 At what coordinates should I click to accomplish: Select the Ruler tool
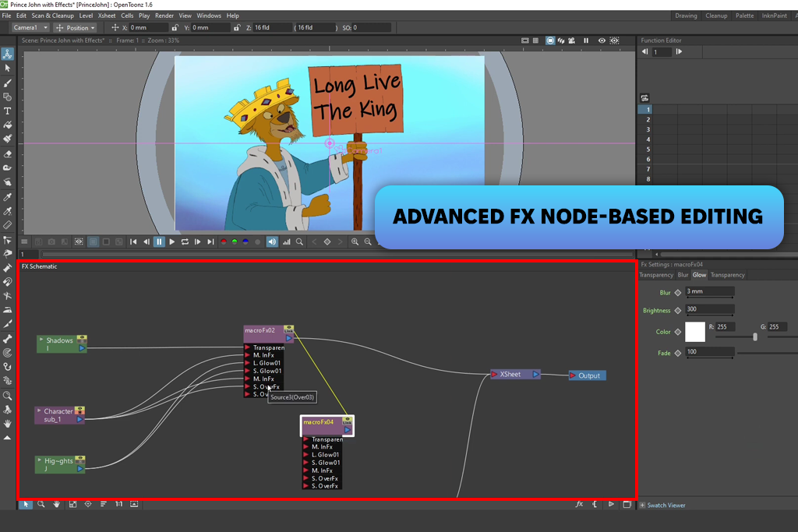(8, 225)
